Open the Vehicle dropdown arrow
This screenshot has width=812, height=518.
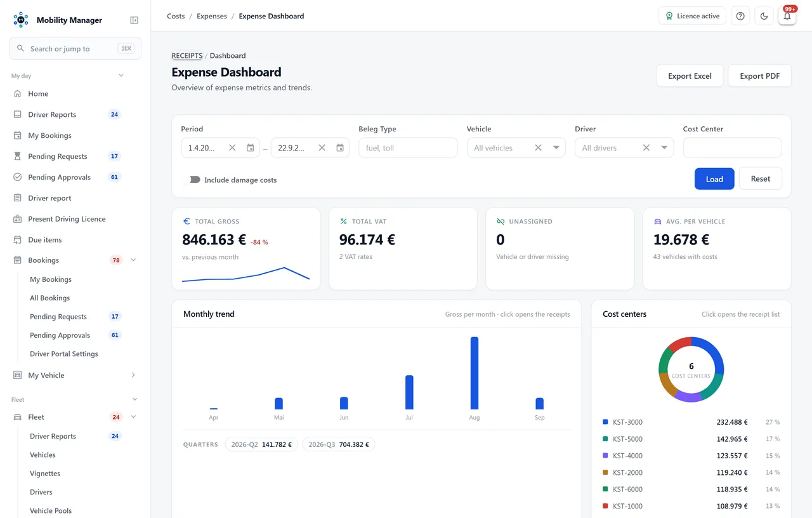(556, 148)
